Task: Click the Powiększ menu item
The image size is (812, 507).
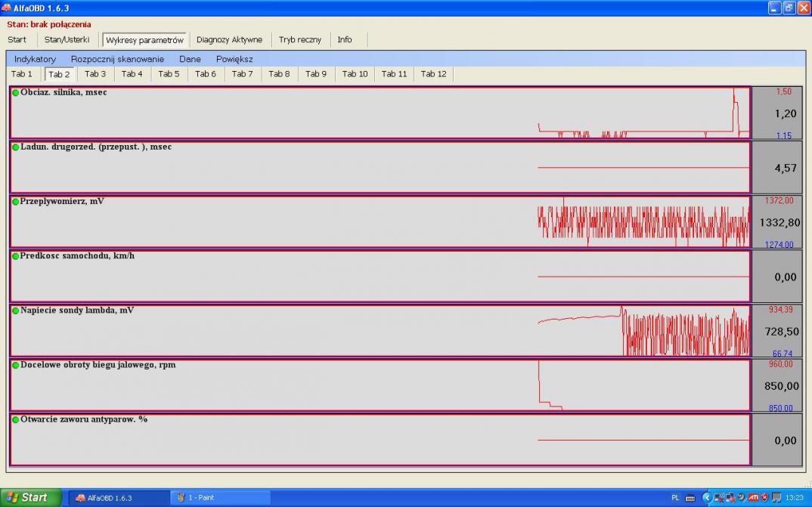Action: click(x=234, y=59)
